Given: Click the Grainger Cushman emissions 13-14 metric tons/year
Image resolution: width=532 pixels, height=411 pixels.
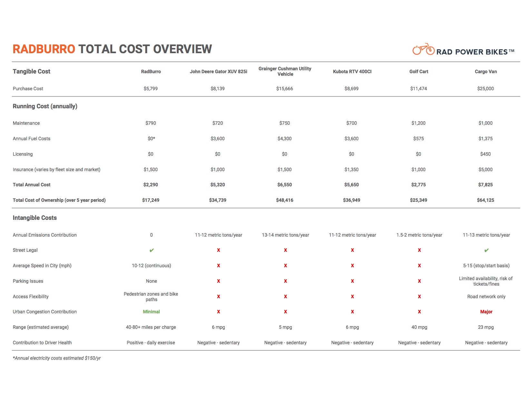Looking at the screenshot, I should (285, 235).
